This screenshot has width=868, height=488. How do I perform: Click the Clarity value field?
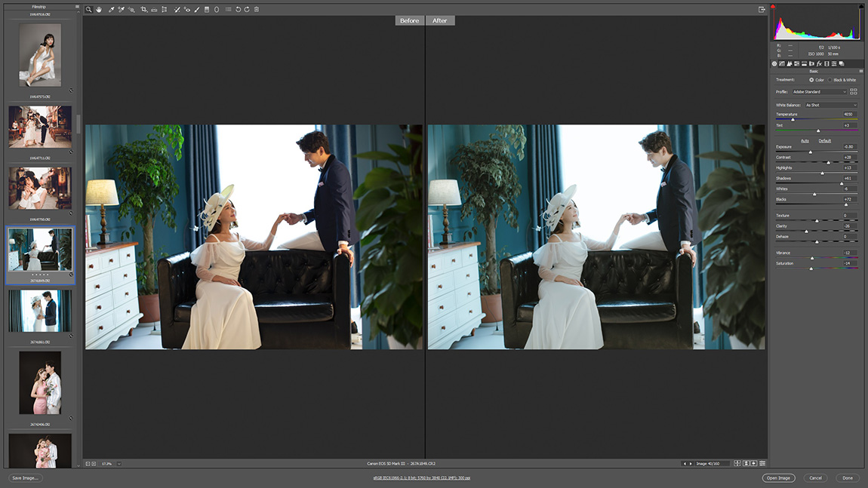tap(849, 226)
